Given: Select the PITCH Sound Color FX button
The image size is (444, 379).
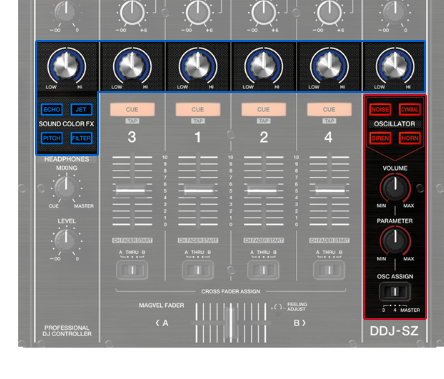Looking at the screenshot, I should click(52, 138).
